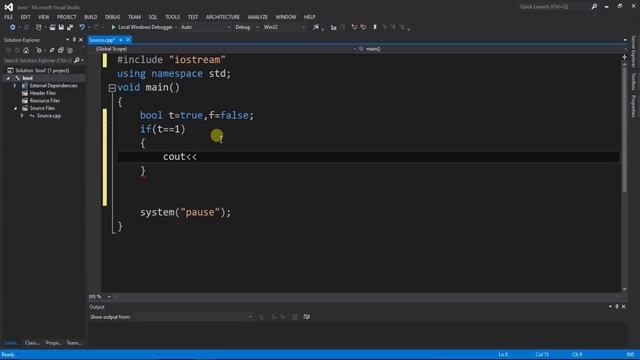Click the magnifier icon in Solution Explorer search
640x360 pixels.
(76, 60)
